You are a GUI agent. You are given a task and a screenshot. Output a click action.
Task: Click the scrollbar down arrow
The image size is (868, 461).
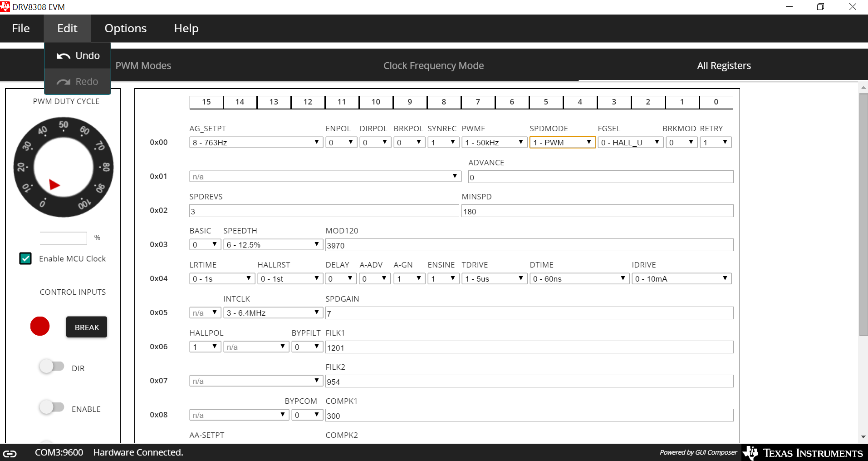863,437
